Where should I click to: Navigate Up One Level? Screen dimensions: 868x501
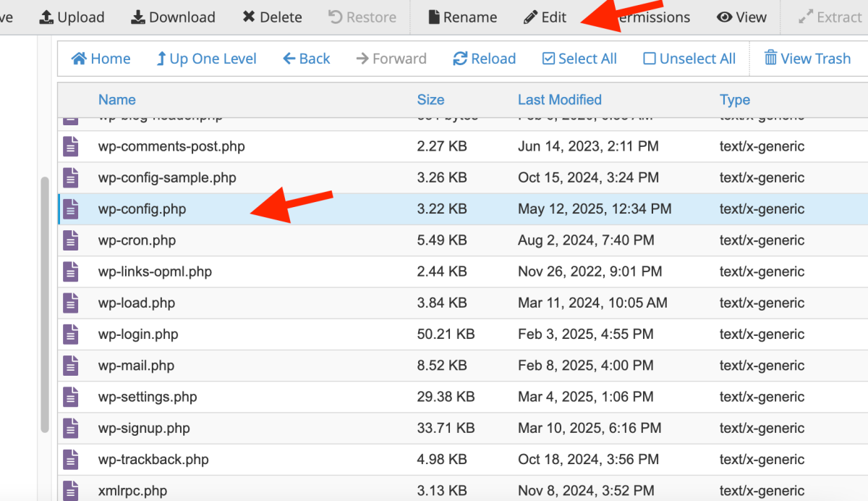(x=206, y=59)
